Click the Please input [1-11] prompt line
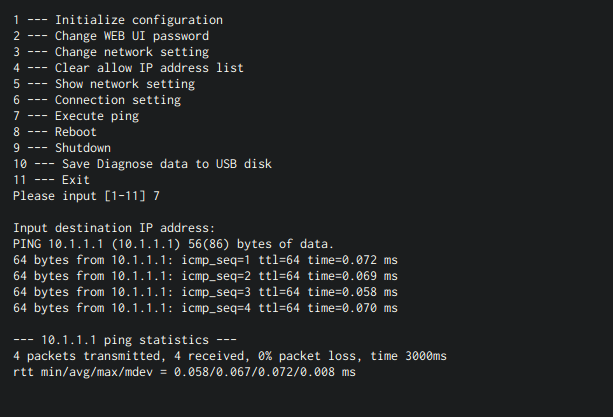This screenshot has height=417, width=613. click(x=86, y=196)
